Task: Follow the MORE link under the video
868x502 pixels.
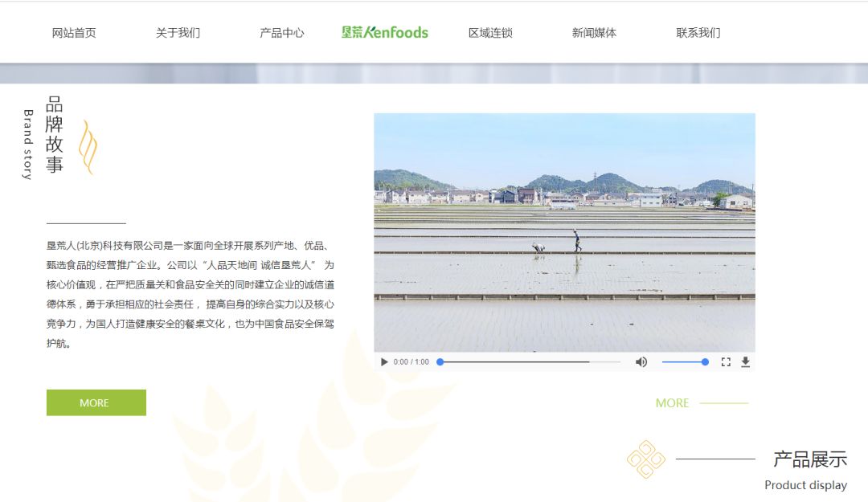Action: point(672,403)
